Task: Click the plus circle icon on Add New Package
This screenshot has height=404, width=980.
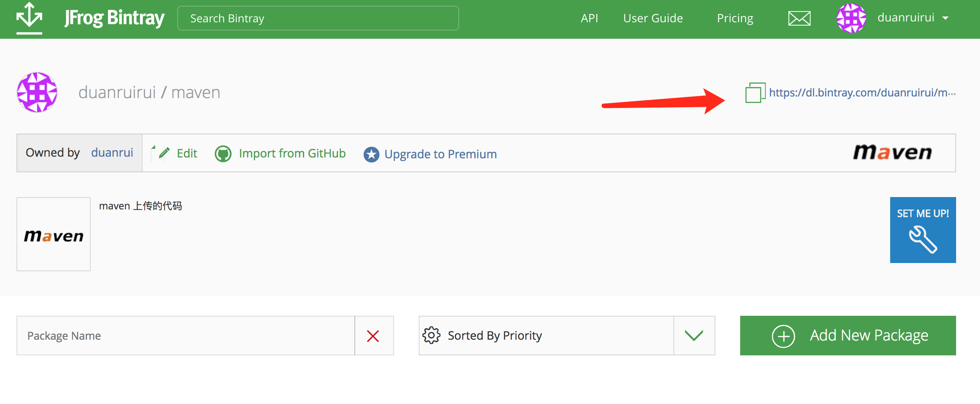Action: point(783,336)
